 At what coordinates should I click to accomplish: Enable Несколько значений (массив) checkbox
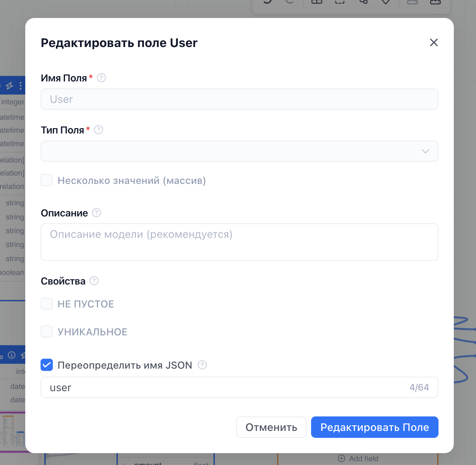[x=47, y=180]
